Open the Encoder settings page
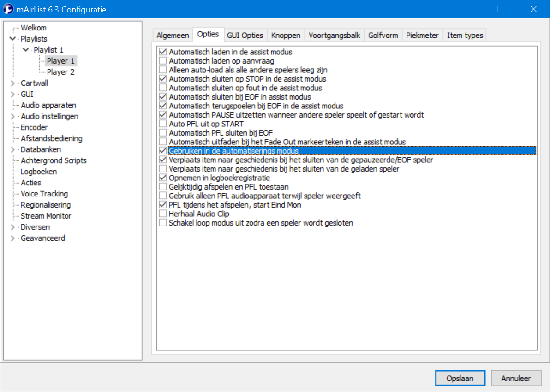 [34, 127]
